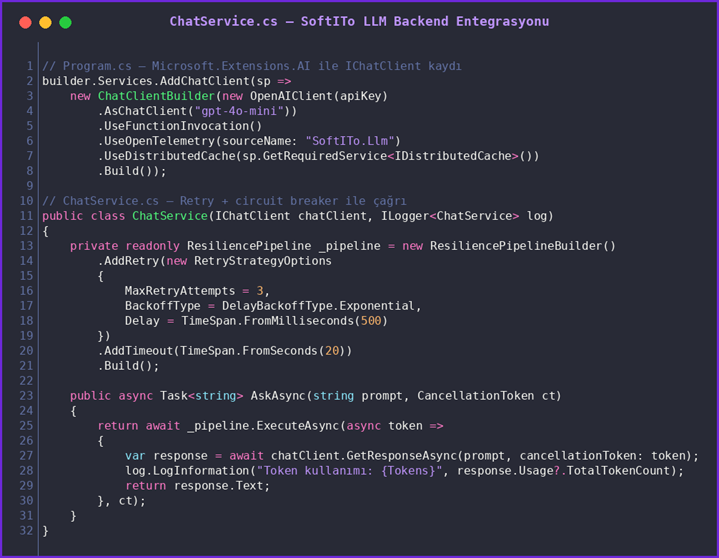Click 'builder.Services.AddChatClient' on line 2
The width and height of the screenshot is (719, 558).
[x=146, y=81]
